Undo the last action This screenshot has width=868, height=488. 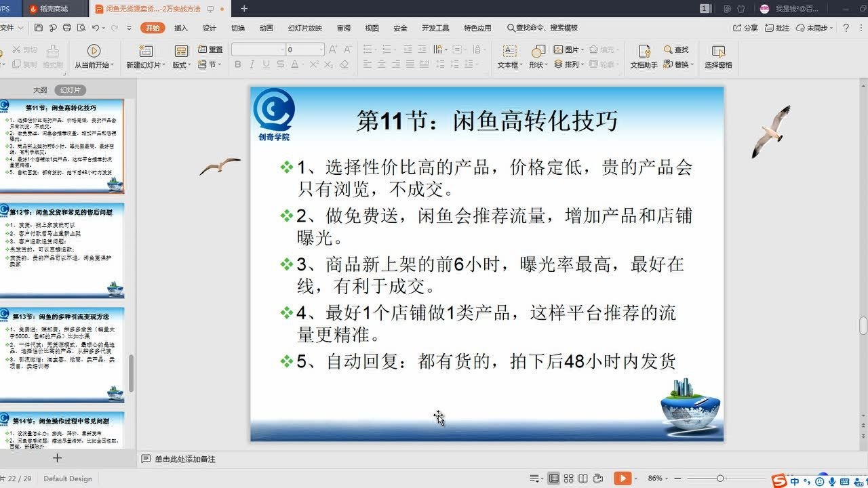pos(96,28)
